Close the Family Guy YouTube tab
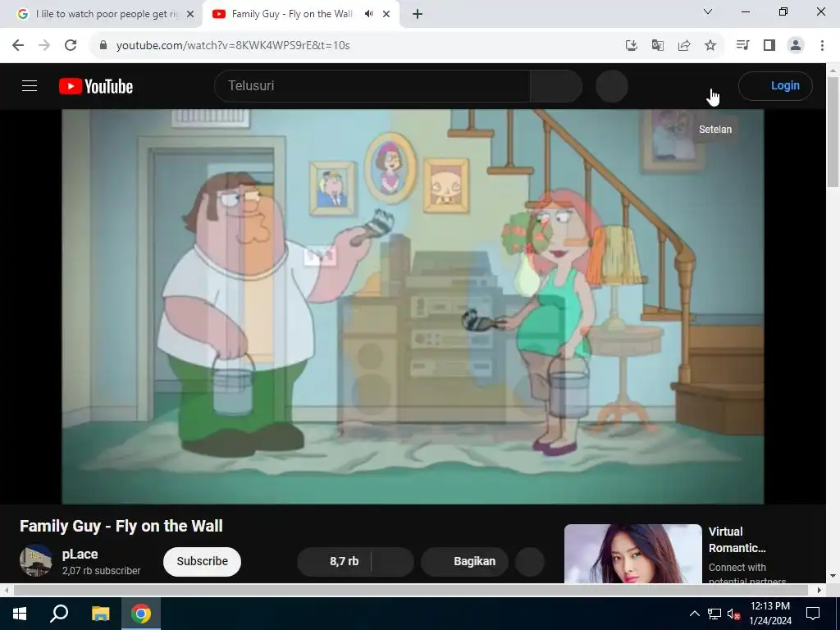The image size is (840, 630). point(386,14)
